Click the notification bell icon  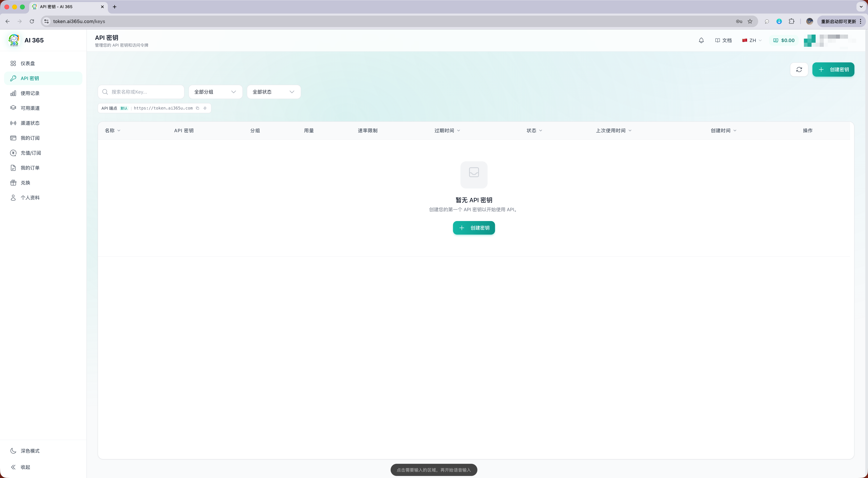(x=701, y=40)
